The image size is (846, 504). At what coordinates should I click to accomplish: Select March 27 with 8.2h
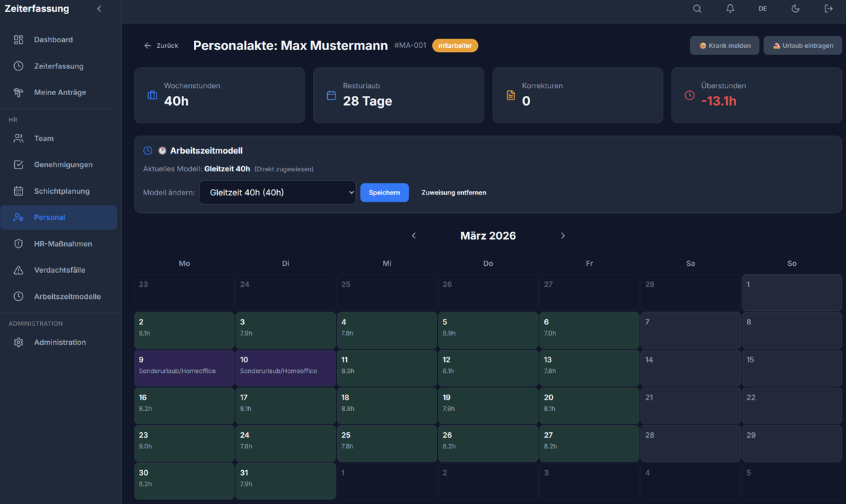589,443
